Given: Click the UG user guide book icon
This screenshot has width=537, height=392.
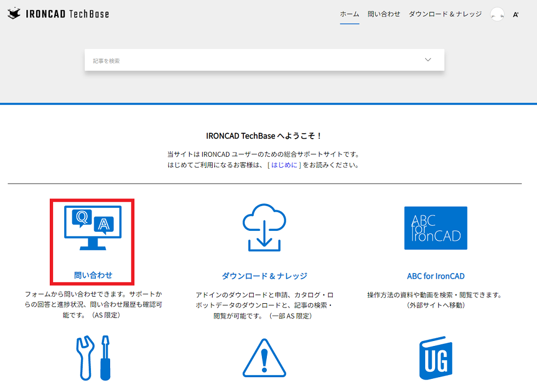Looking at the screenshot, I should pyautogui.click(x=436, y=359).
